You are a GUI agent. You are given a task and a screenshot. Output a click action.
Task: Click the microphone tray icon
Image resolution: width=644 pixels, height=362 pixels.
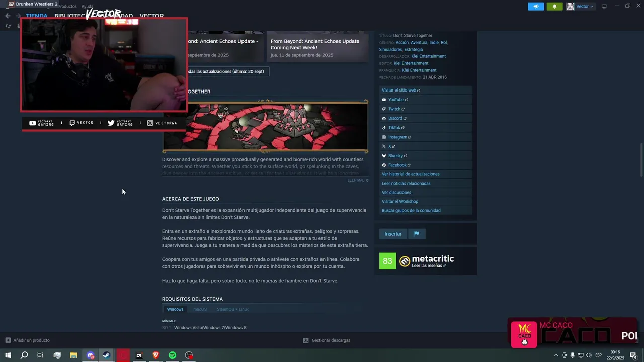[572, 355]
